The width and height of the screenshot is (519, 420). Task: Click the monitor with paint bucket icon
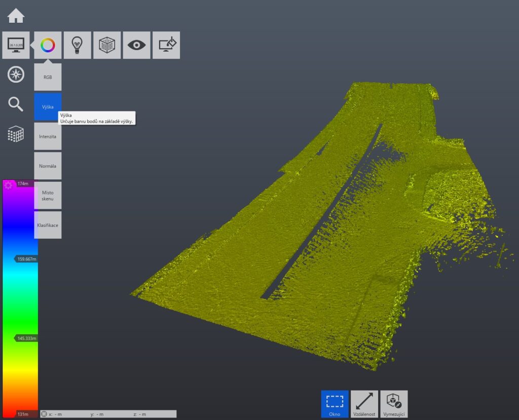click(166, 45)
